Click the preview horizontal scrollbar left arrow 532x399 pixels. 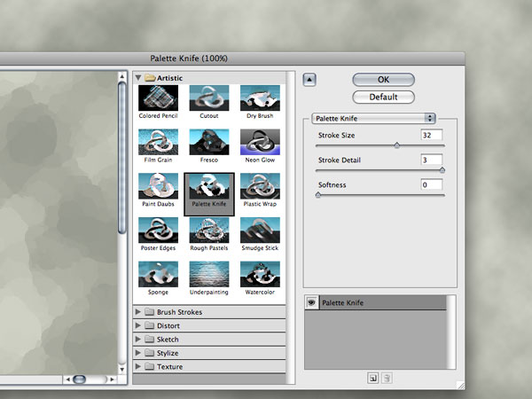click(67, 379)
